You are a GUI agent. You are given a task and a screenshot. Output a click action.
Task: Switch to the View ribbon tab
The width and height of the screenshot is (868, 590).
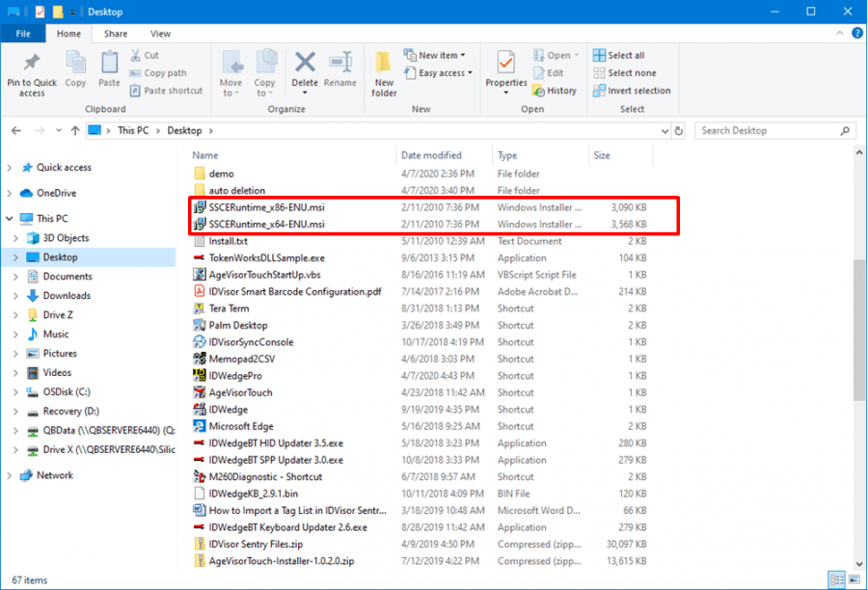tap(160, 33)
